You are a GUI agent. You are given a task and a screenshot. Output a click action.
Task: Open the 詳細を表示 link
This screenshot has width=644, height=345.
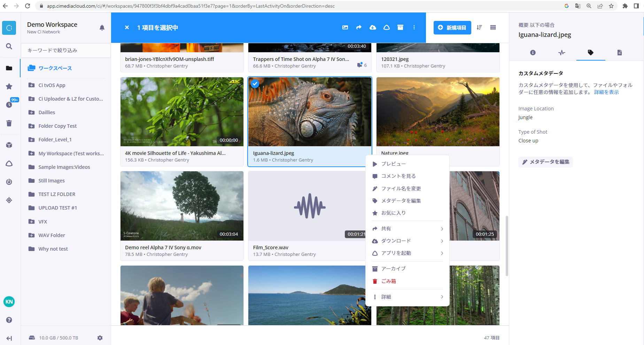606,92
